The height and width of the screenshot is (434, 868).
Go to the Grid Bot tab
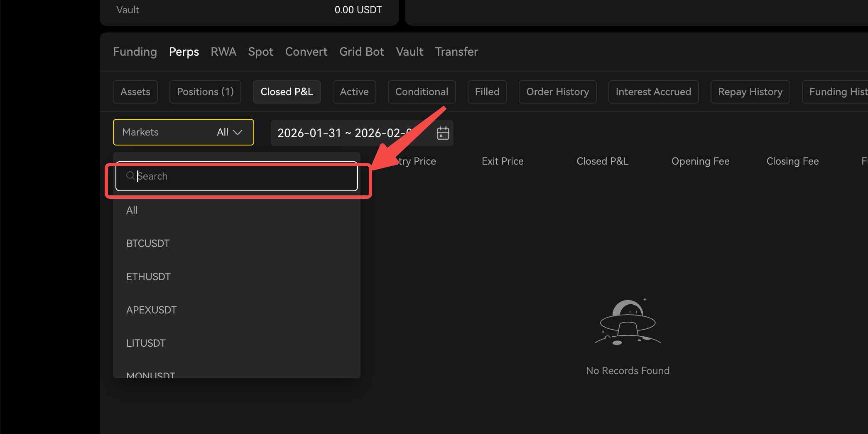pyautogui.click(x=361, y=52)
